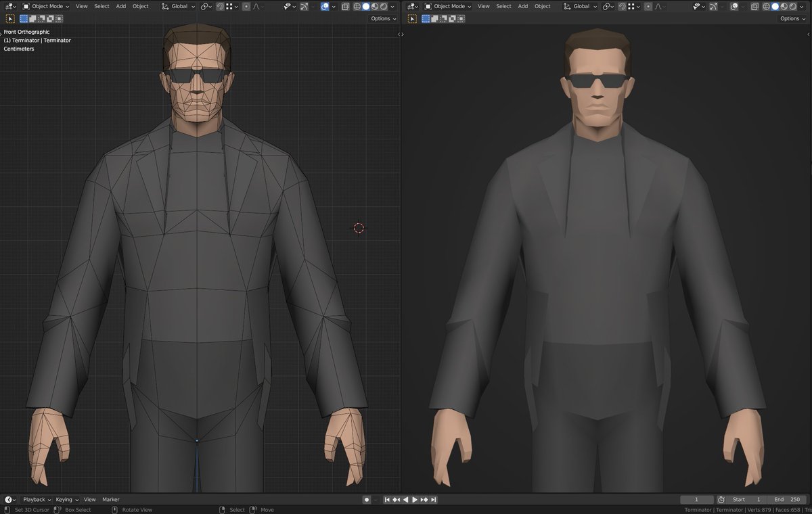Open Select menu in right viewport header

503,6
